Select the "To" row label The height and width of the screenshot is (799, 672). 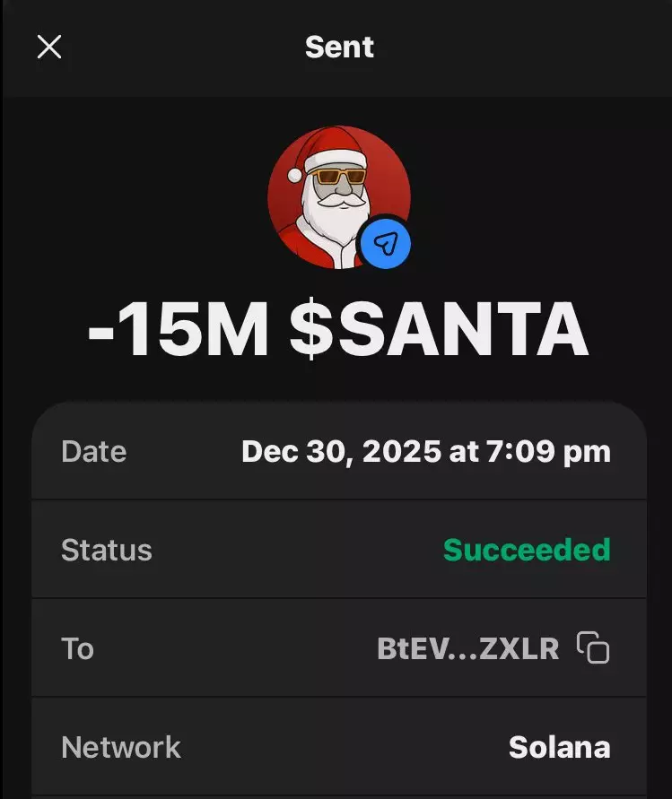[77, 648]
